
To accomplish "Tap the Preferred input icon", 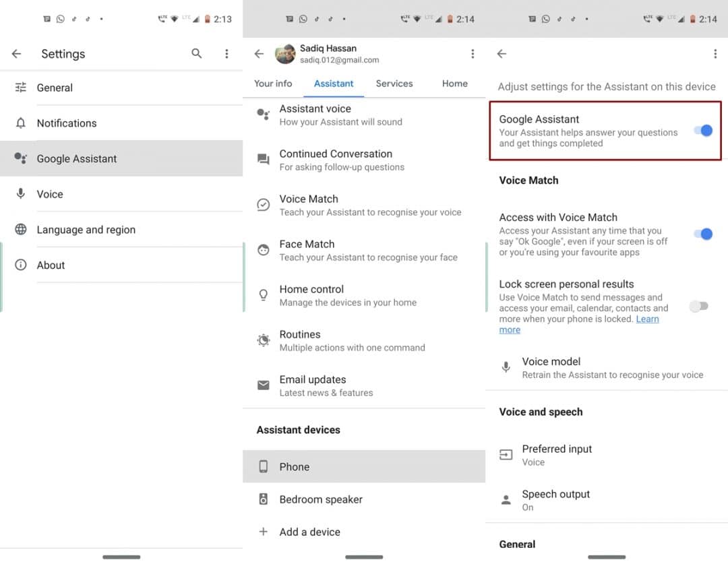I will 506,455.
